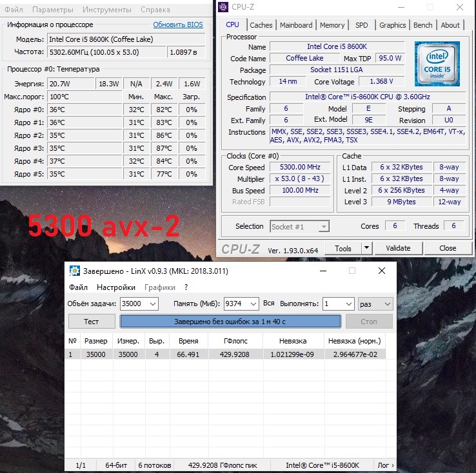
Task: Open the Файл menu in Core Temp window
Action: (14, 10)
